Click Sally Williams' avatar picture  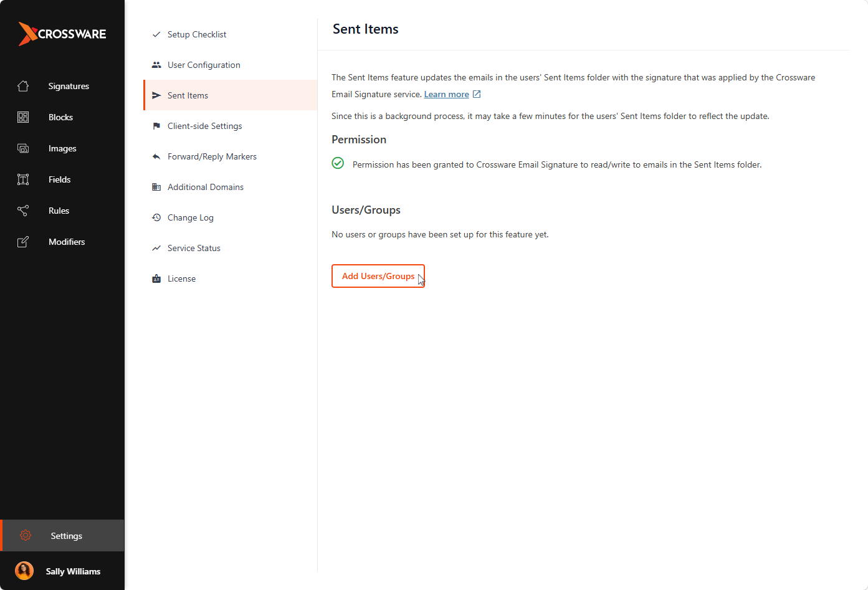[x=24, y=571]
